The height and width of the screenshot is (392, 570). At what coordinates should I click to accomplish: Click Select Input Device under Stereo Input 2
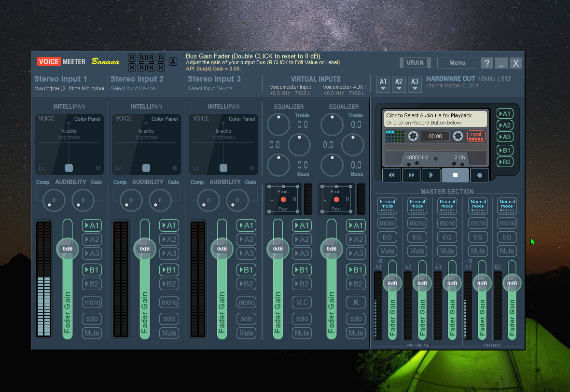pyautogui.click(x=133, y=88)
